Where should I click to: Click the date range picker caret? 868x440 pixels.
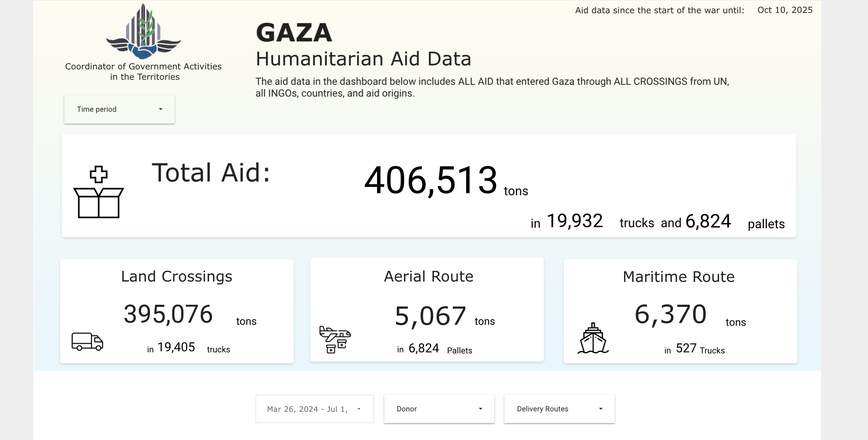coord(359,409)
